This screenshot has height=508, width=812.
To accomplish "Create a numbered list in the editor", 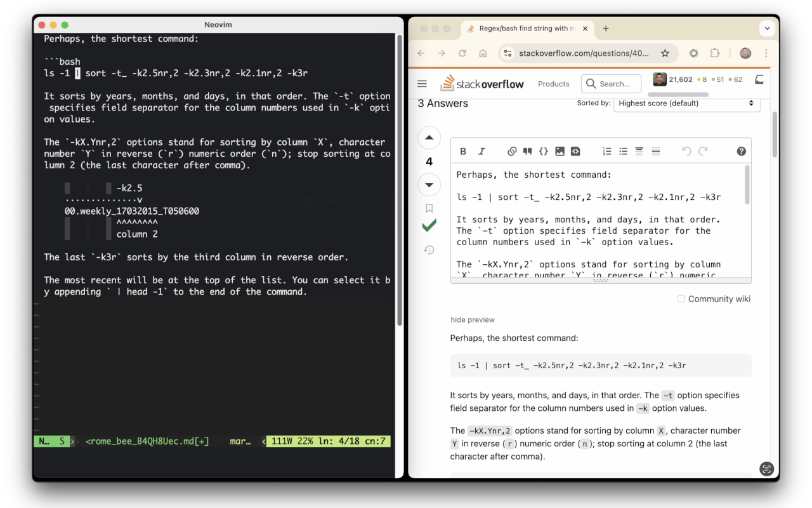I will point(607,151).
